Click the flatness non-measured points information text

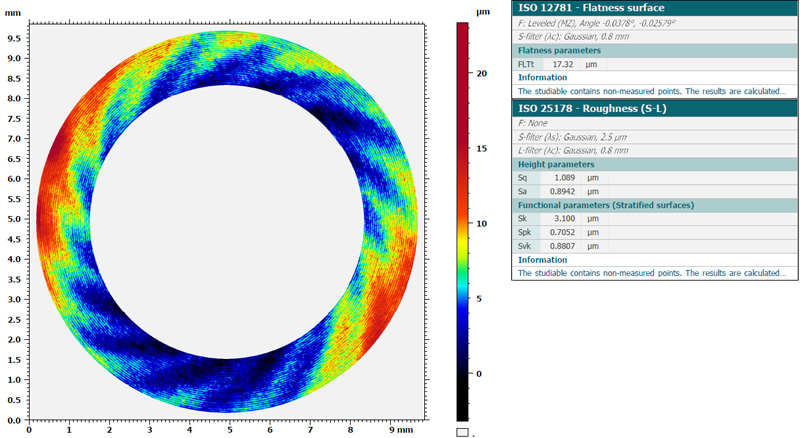651,91
